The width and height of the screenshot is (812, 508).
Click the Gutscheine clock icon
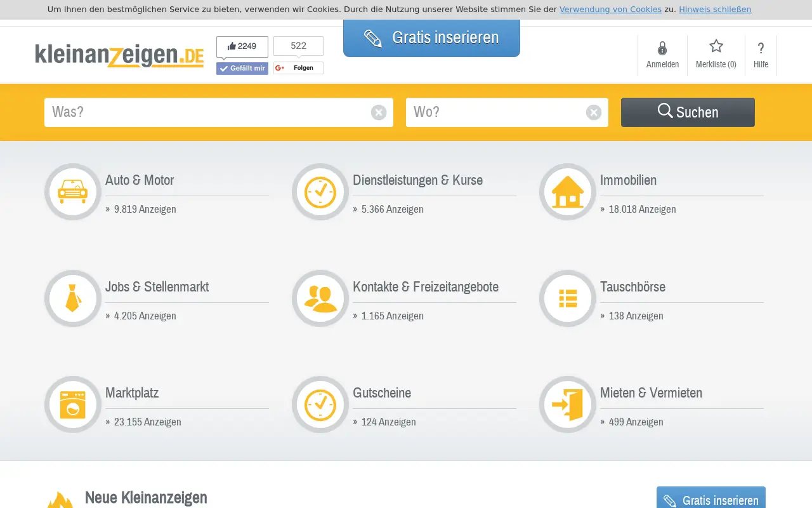click(x=320, y=404)
